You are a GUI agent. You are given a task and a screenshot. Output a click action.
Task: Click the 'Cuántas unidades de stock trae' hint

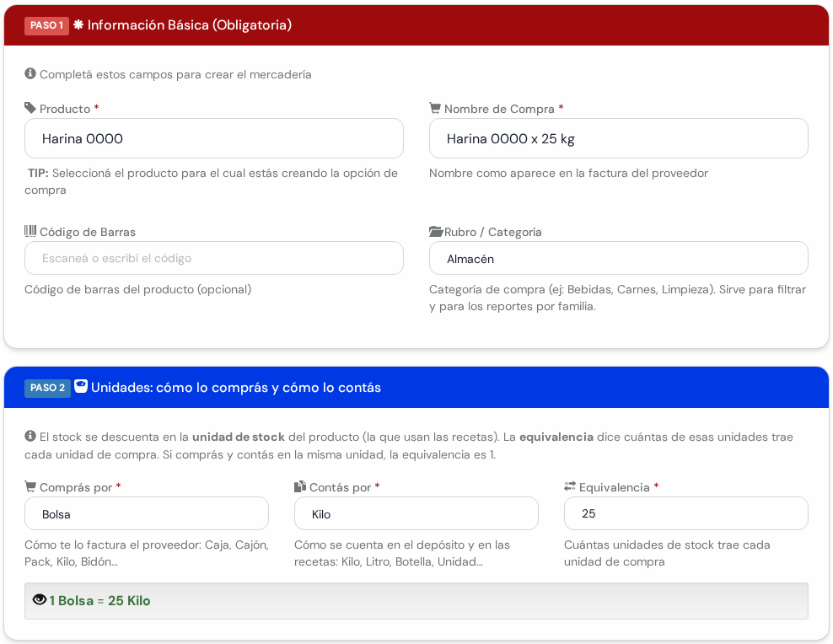pyautogui.click(x=667, y=553)
